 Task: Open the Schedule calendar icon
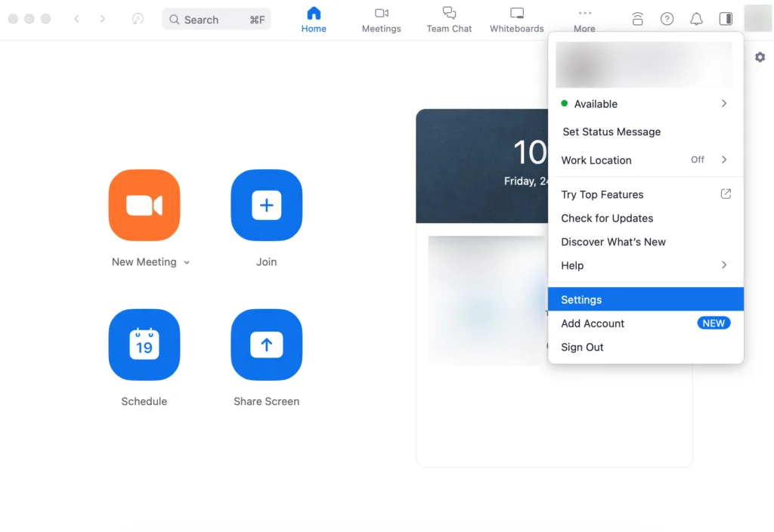point(144,345)
